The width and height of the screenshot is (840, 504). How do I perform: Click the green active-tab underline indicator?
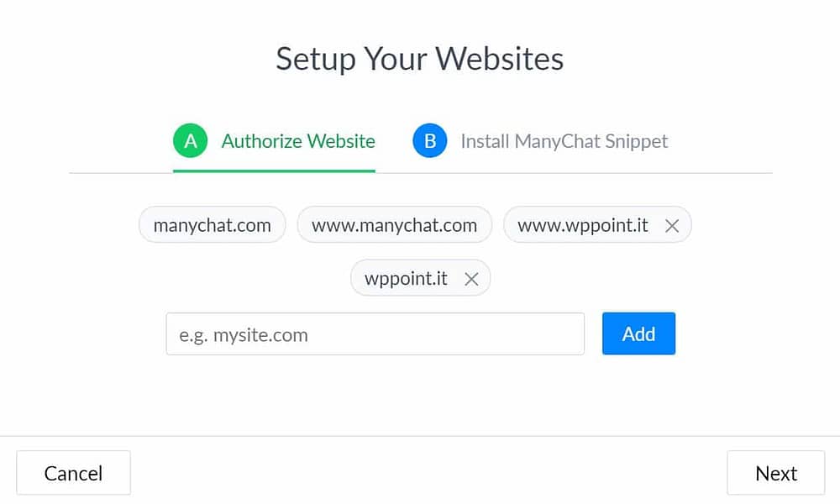[x=274, y=171]
